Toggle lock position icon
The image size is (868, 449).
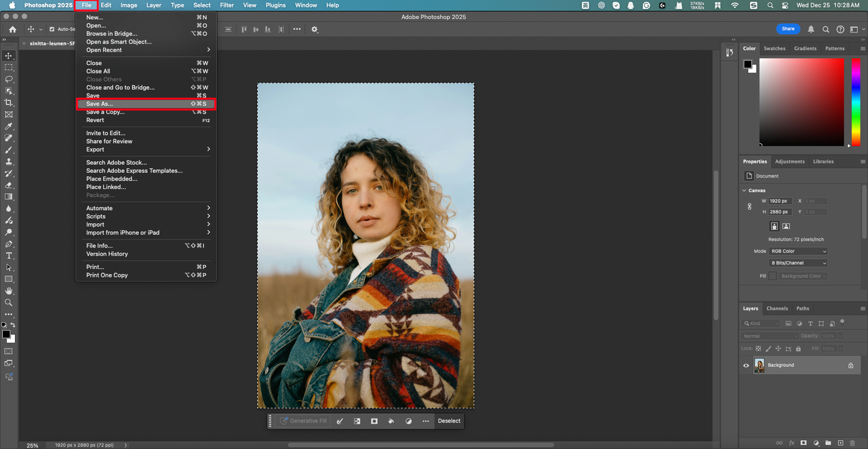click(x=778, y=349)
